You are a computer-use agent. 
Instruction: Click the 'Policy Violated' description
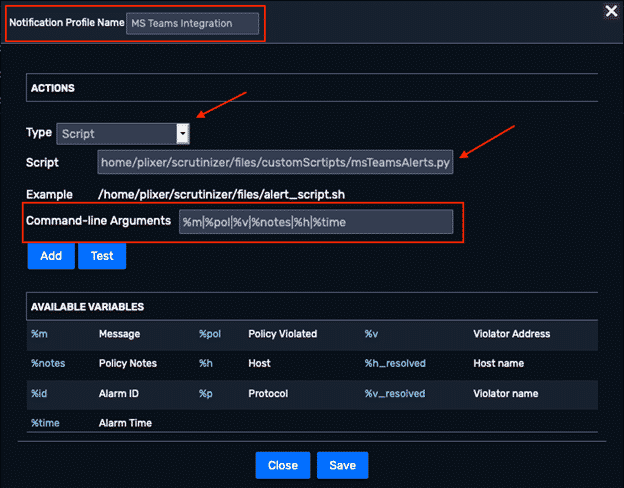coord(283,334)
